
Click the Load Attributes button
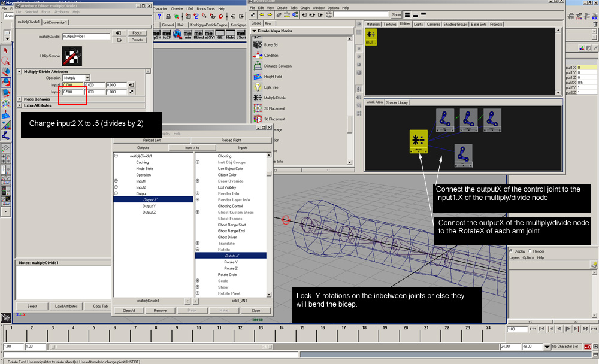click(66, 307)
